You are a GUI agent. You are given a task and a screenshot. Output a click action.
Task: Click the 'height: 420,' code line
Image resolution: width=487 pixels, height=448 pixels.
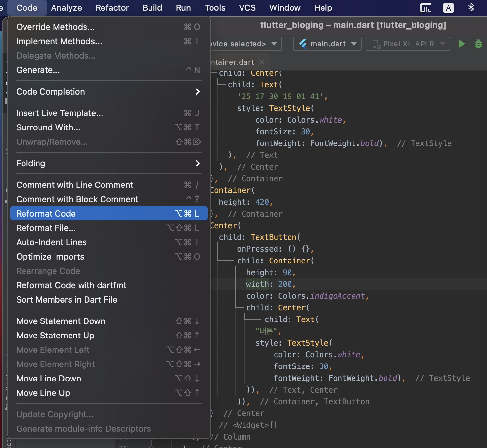(x=245, y=202)
